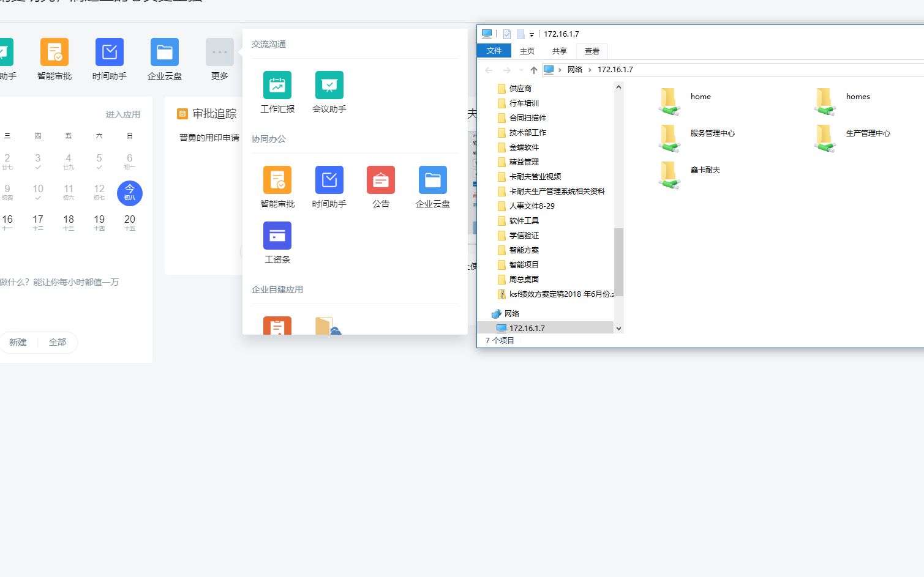Click the navigation pane scrollbar thumb
Viewport: 924px width, 577px height.
coord(618,262)
